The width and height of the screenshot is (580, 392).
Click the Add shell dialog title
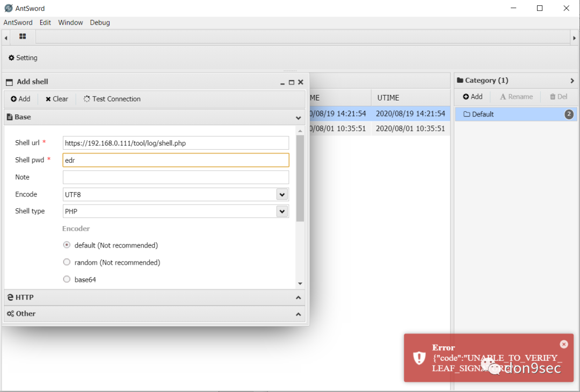point(33,82)
